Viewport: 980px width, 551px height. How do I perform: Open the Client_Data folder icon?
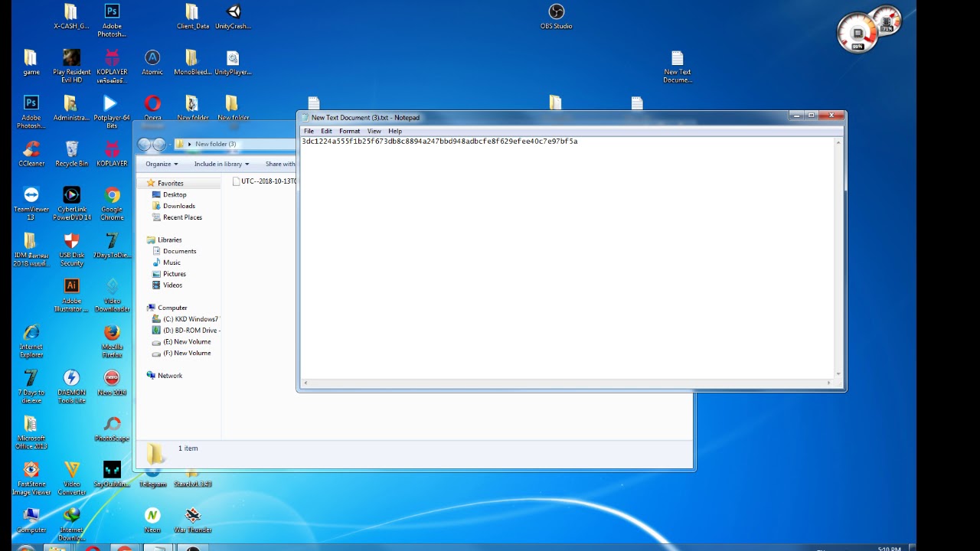(192, 17)
